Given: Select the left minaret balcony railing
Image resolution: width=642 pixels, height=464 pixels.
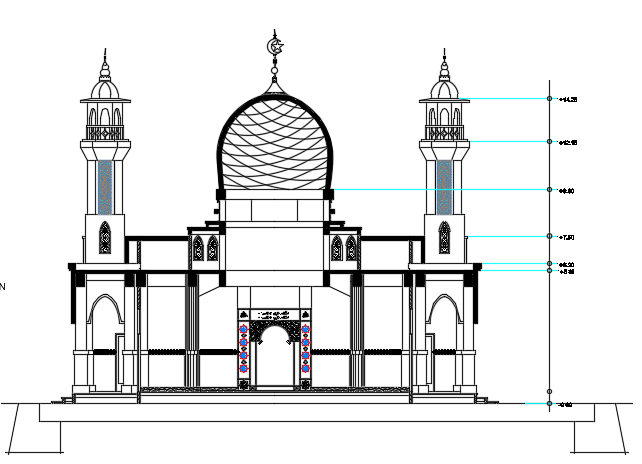Looking at the screenshot, I should [105, 131].
